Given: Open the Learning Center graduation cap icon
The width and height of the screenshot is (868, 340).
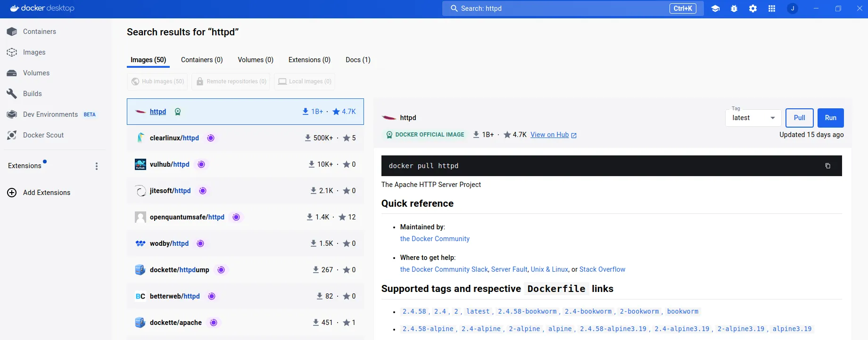Looking at the screenshot, I should tap(715, 8).
